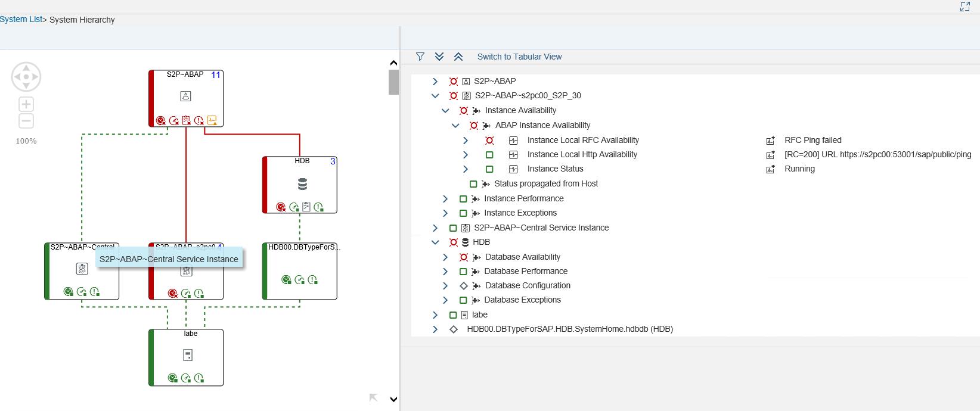
Task: Click availability icon on HDB00.DBTypeForS node
Action: [x=287, y=279]
